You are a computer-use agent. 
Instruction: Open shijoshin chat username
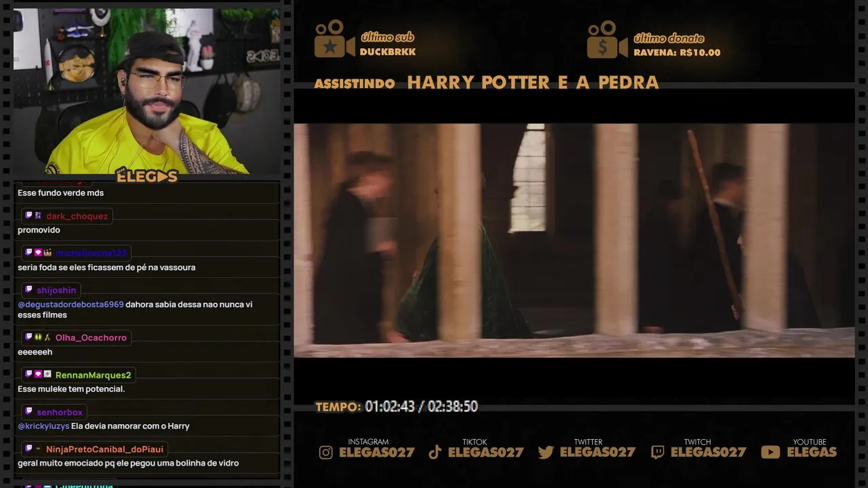point(56,290)
